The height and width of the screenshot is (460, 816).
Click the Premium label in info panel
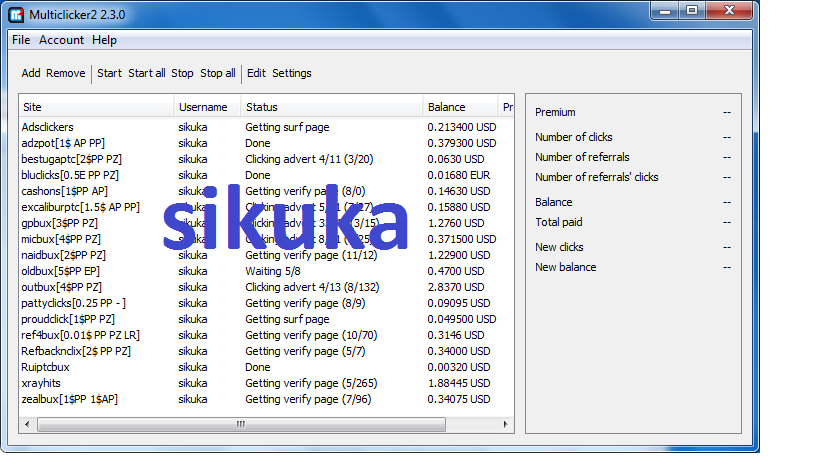[555, 112]
